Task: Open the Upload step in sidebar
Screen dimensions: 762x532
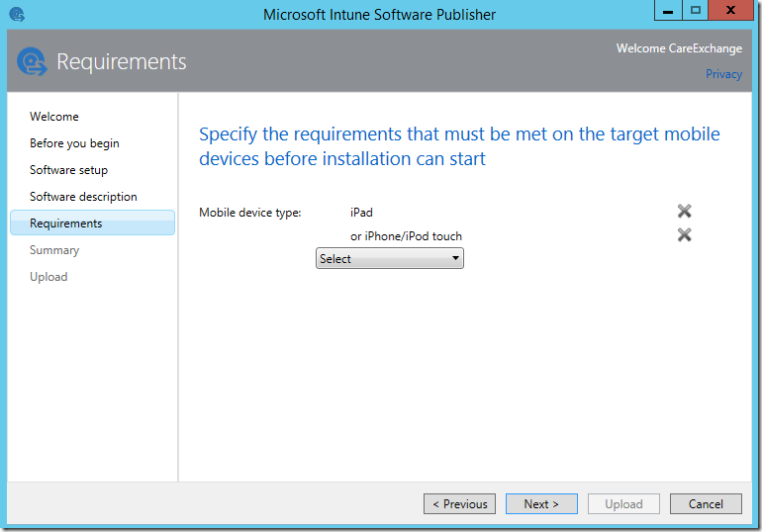Action: tap(48, 277)
